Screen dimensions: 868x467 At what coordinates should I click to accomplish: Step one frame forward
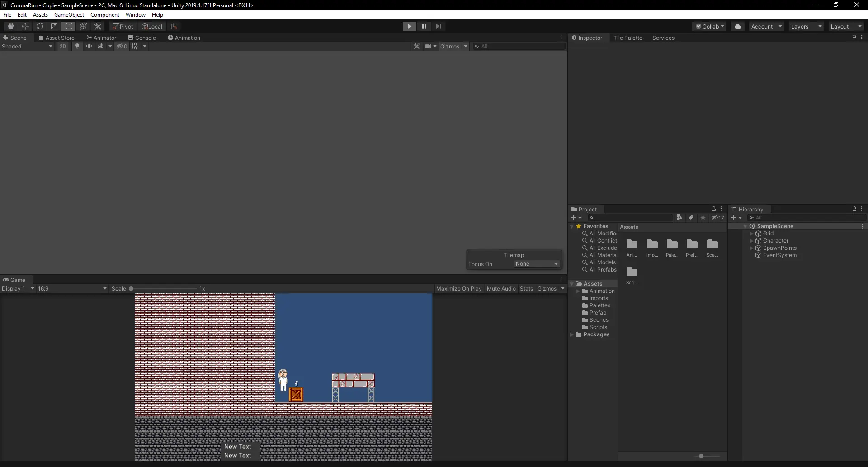click(438, 26)
